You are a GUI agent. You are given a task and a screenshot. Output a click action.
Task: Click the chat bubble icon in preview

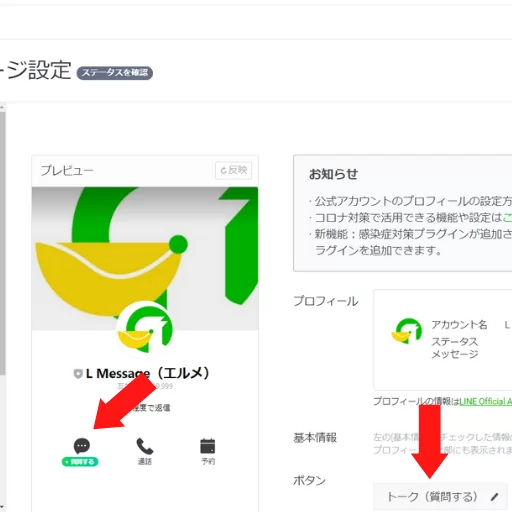click(82, 446)
